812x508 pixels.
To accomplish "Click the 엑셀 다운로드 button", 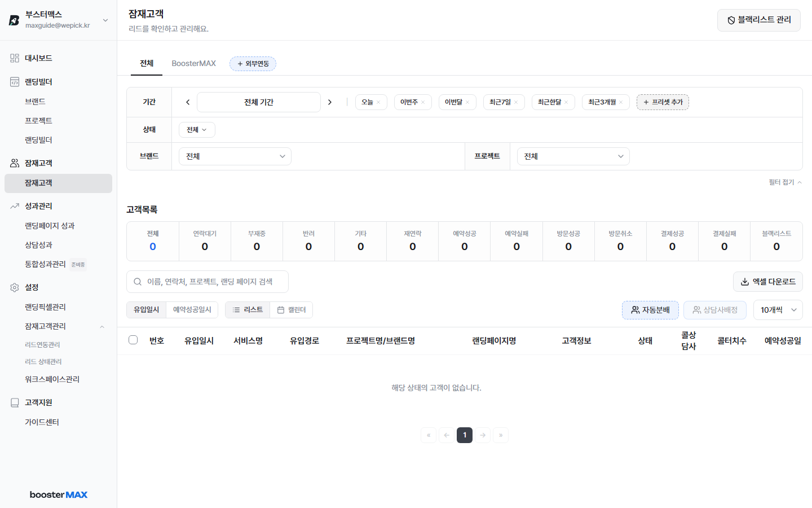I will tap(768, 282).
